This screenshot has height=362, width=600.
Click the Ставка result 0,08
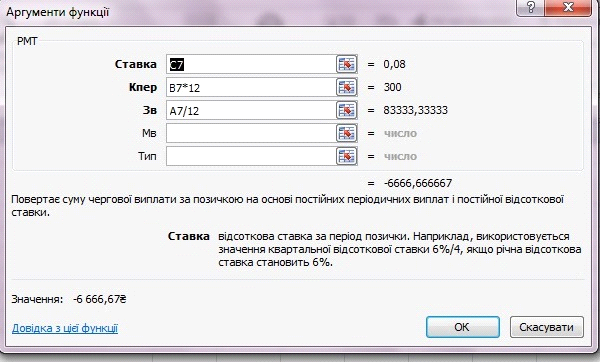coord(395,64)
